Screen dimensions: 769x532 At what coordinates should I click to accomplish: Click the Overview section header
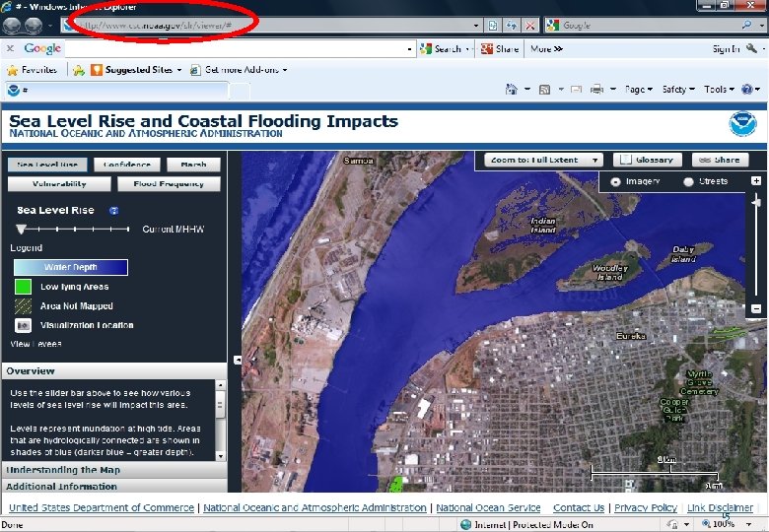(114, 370)
